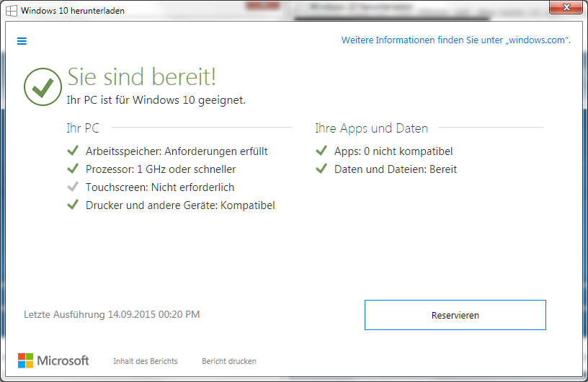
Task: Click the checkmark beside Arbeitsspeicher
Action: point(73,151)
